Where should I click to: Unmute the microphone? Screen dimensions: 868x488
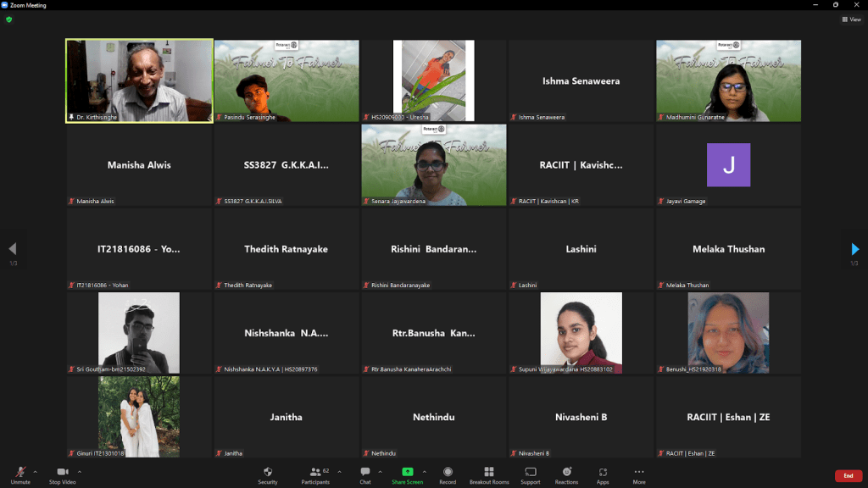[x=20, y=474]
